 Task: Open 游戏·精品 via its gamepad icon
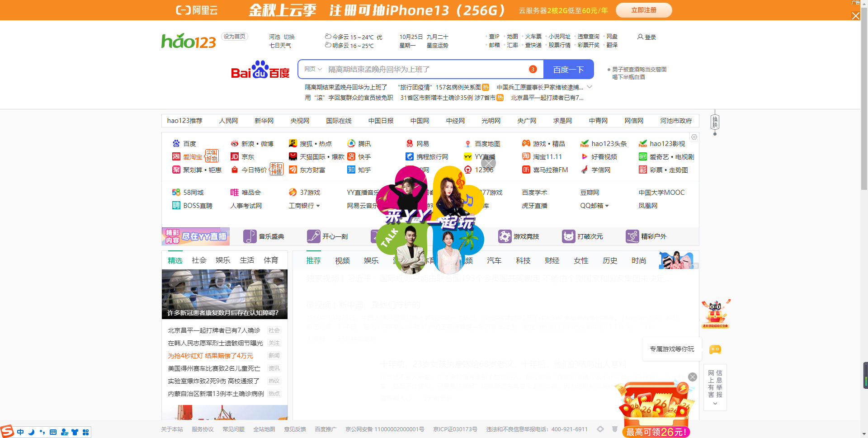pyautogui.click(x=526, y=143)
